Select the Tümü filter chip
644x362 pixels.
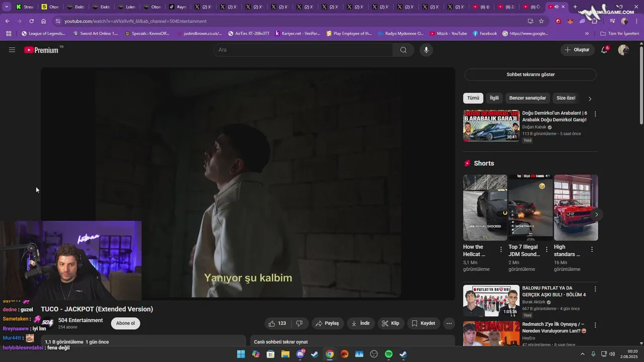473,98
